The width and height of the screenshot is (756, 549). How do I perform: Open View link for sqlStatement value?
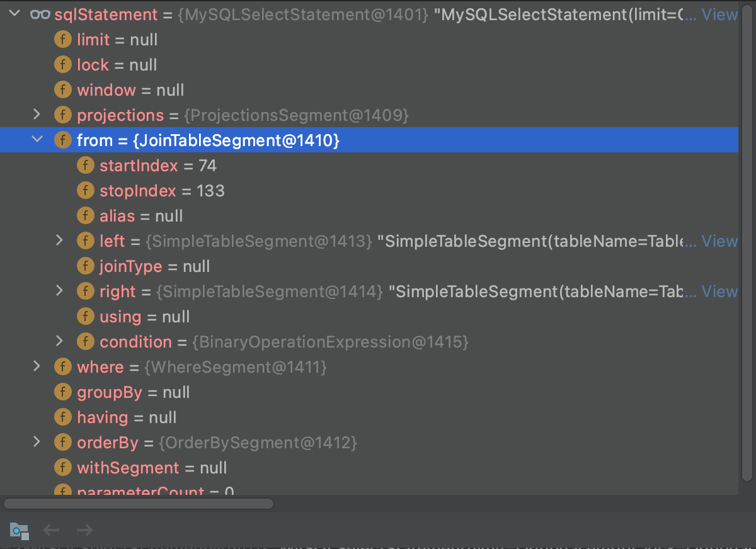point(719,14)
